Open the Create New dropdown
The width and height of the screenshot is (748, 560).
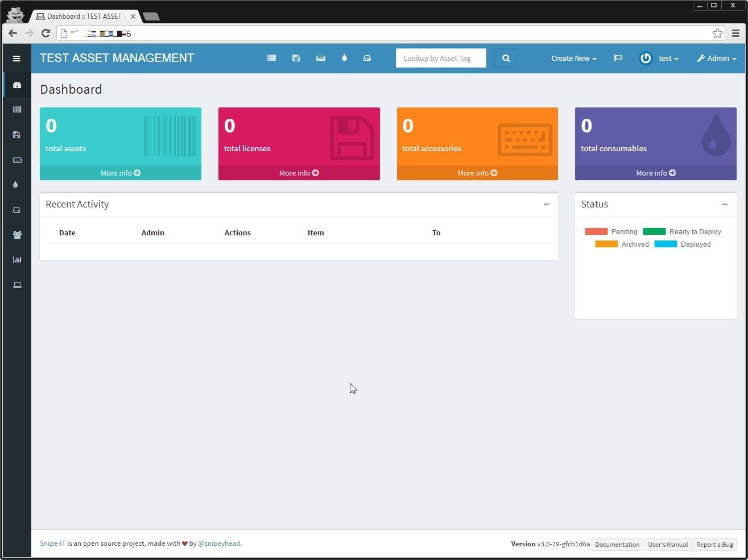[x=573, y=58]
